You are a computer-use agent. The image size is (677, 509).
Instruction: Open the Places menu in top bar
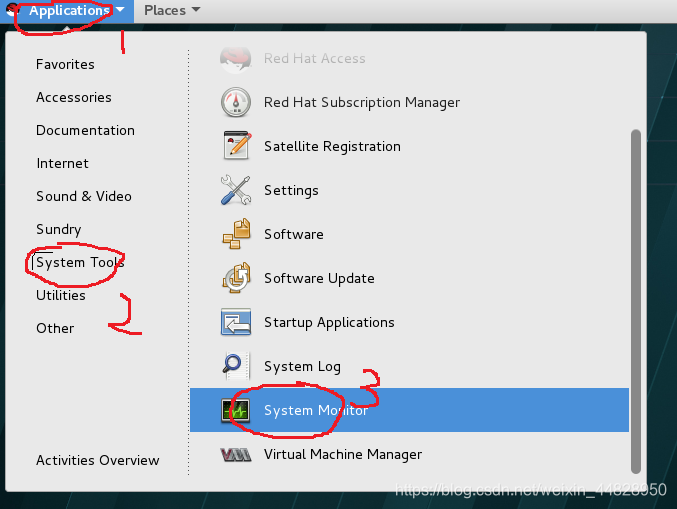coord(172,10)
